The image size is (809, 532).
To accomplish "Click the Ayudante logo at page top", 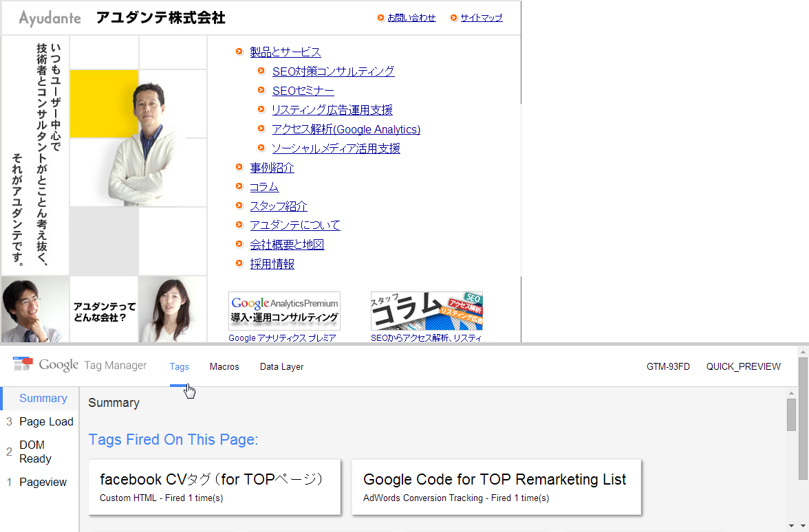I will pyautogui.click(x=50, y=19).
